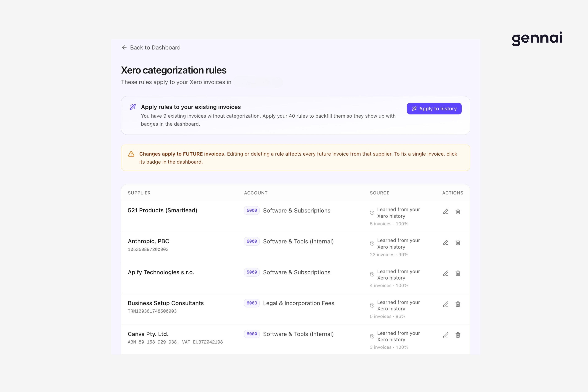
Task: Edit the Business Setup Consultants rule
Action: [x=446, y=304]
